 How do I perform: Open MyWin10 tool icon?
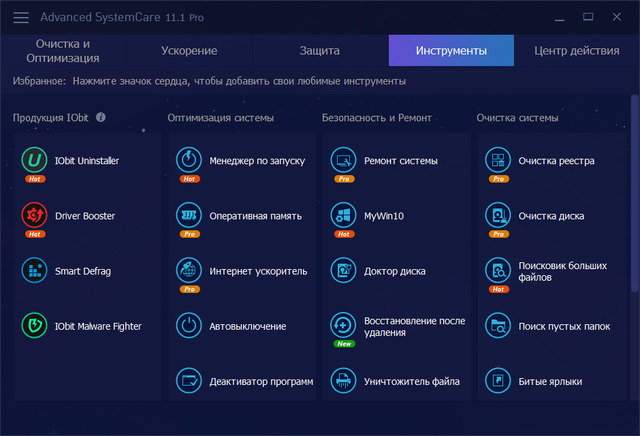343,215
